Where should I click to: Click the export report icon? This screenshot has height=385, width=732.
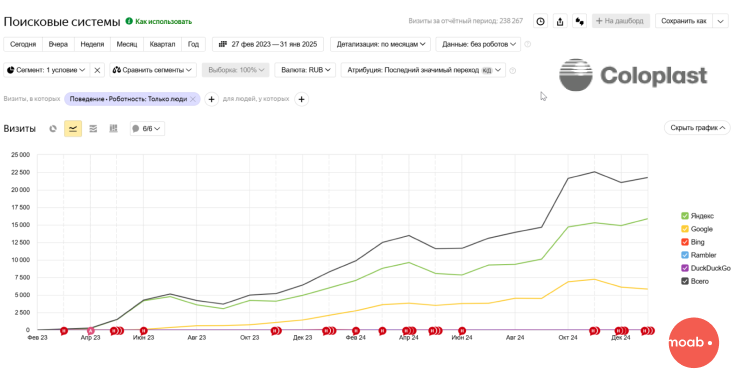tap(560, 21)
